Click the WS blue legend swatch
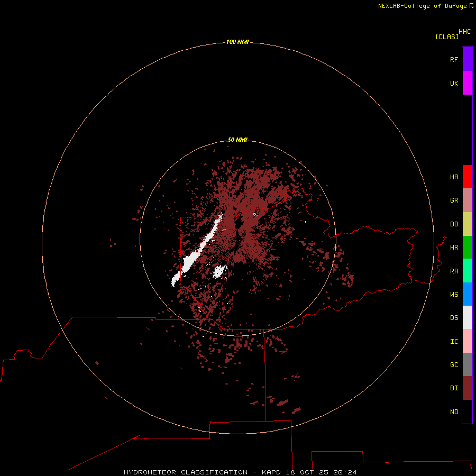The width and height of the screenshot is (476, 476). [467, 294]
